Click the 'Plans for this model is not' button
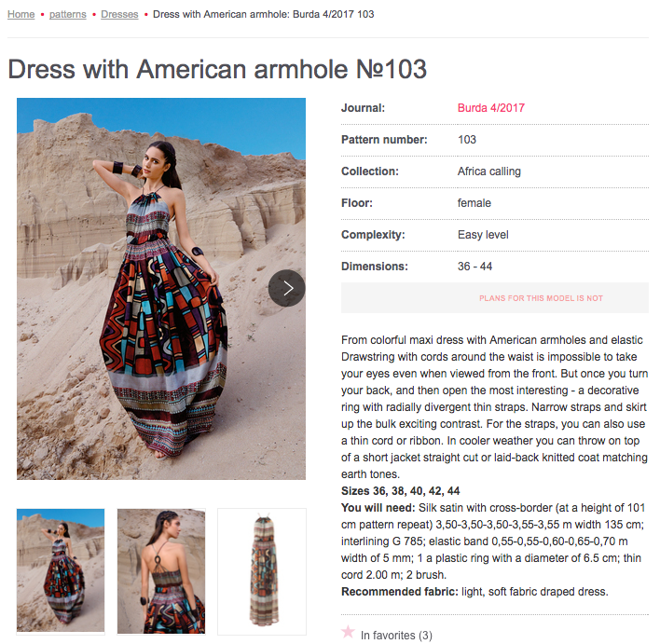 495,298
